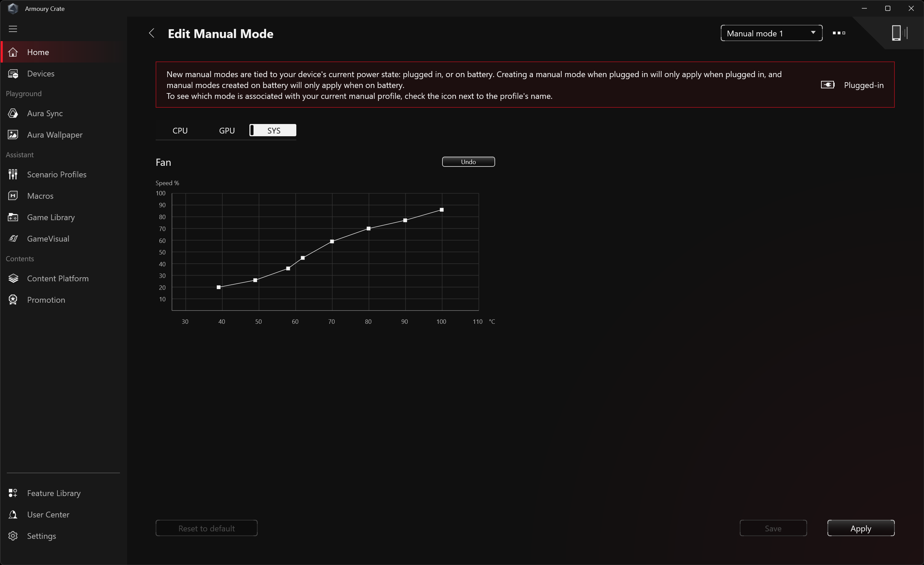This screenshot has height=565, width=924.
Task: Open the three-dot more options menu
Action: tap(838, 33)
